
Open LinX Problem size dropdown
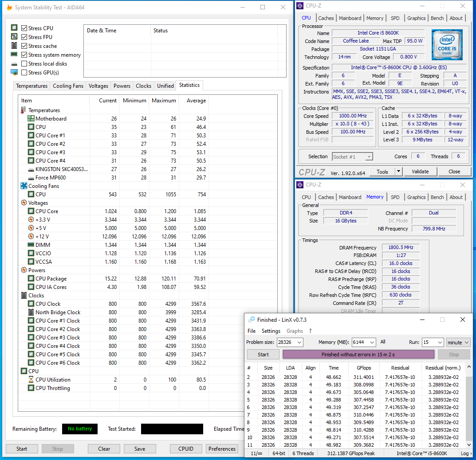(299, 343)
